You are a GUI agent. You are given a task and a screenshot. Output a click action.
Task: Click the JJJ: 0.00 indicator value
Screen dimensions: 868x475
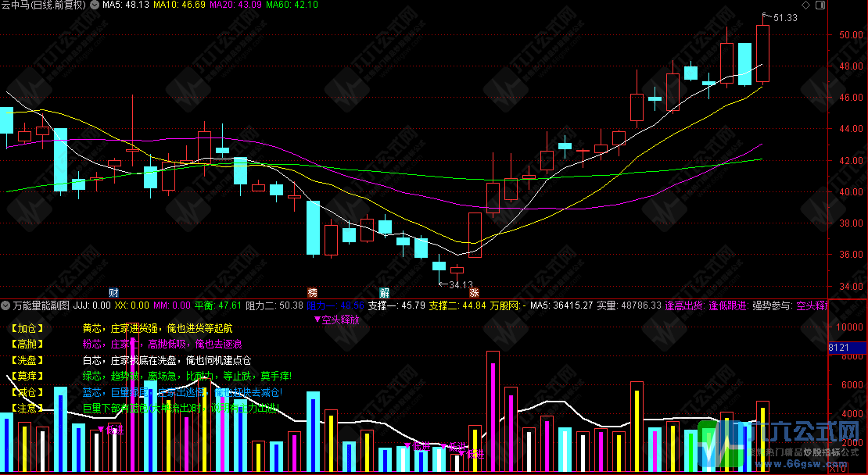[x=92, y=305]
